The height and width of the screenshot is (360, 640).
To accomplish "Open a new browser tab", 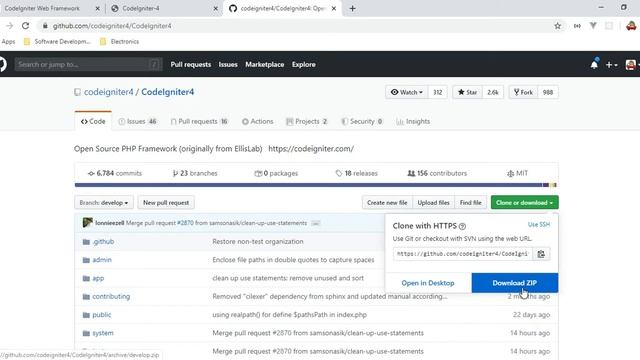I will tap(353, 8).
